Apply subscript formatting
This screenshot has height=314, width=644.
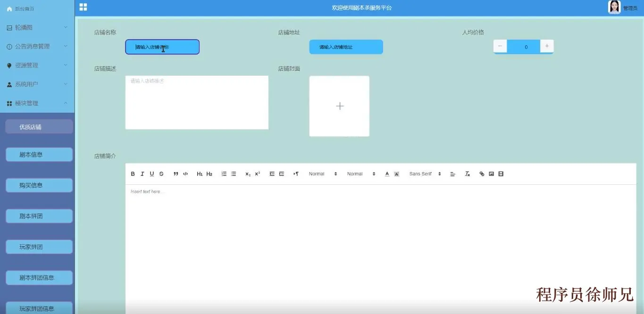[x=248, y=174]
